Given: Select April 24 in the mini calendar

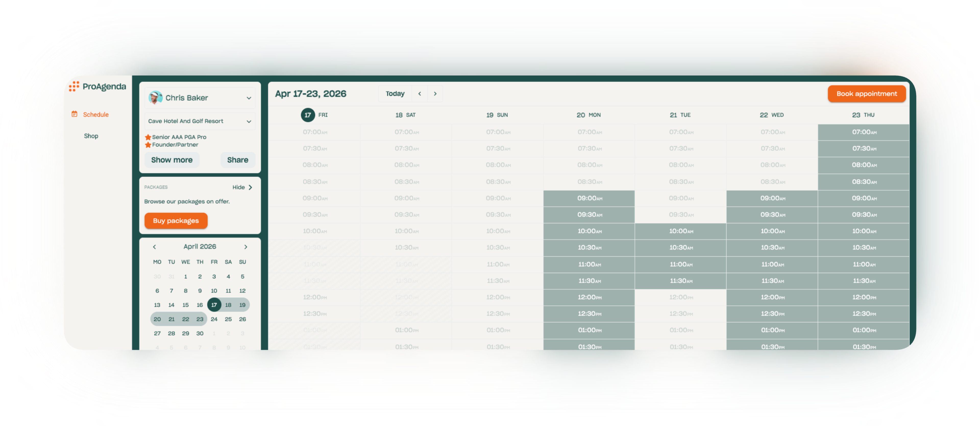Looking at the screenshot, I should click(214, 319).
